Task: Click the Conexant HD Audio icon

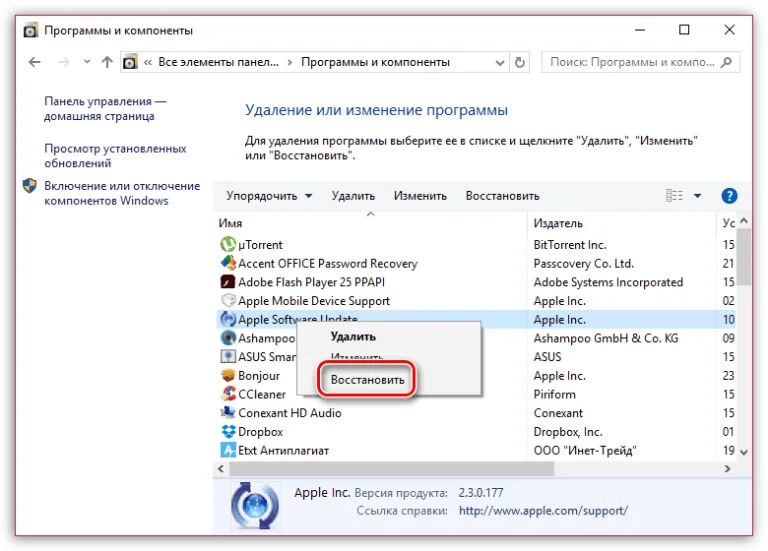Action: 228,412
